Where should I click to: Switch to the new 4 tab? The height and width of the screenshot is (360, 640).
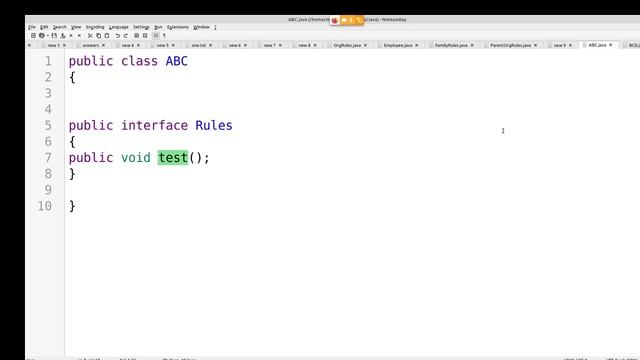(128, 45)
